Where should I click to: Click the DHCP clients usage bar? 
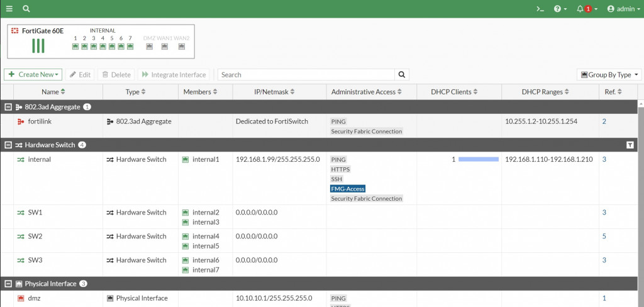pos(479,159)
